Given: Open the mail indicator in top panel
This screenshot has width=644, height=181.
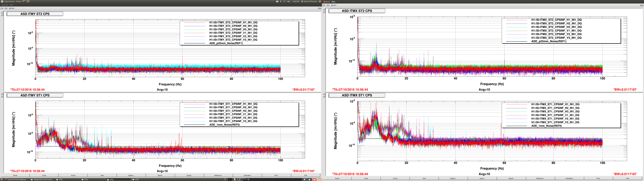Looking at the screenshot, I should (x=277, y=2).
